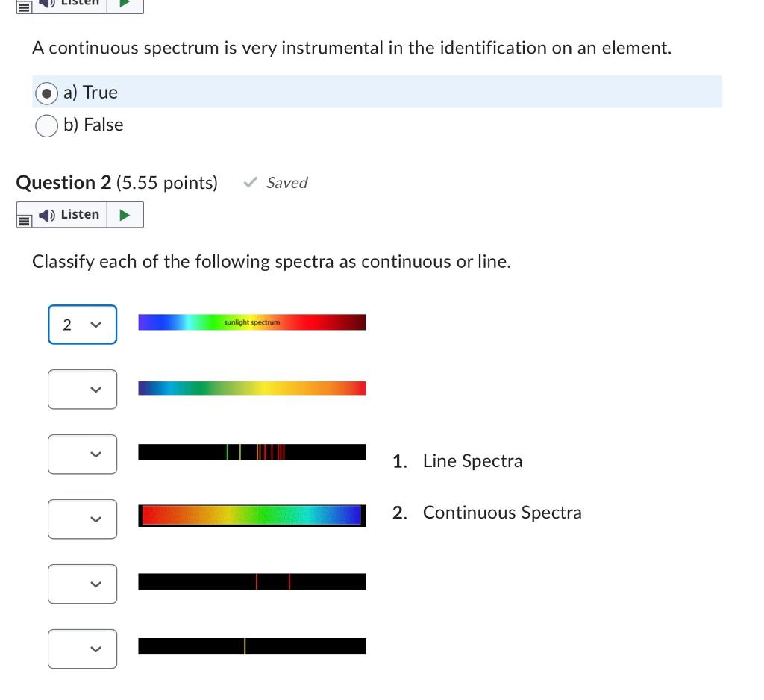Play Question 2 audio with green arrow
This screenshot has width=764, height=700.
[125, 215]
